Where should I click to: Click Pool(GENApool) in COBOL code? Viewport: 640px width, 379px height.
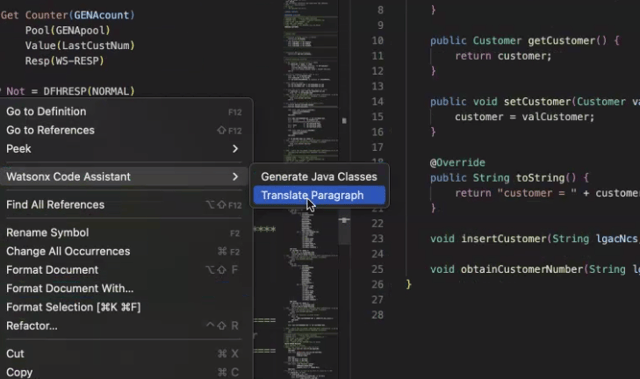(67, 31)
